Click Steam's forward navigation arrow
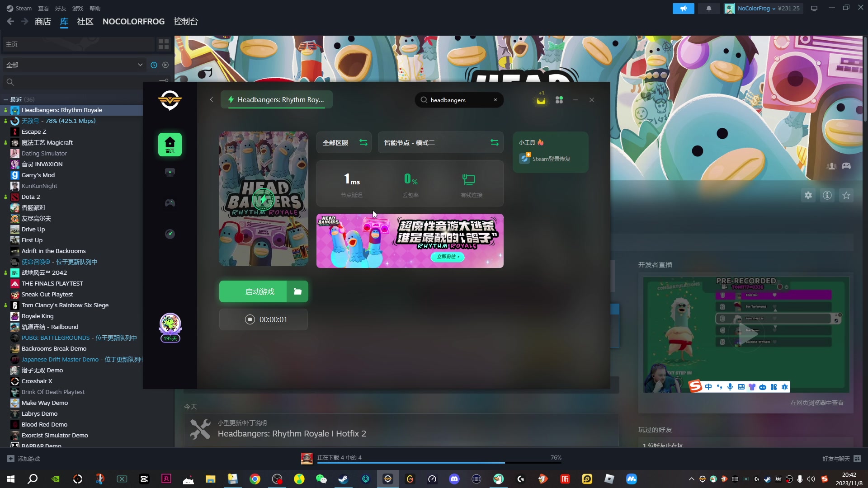Screen dimensions: 868x488 coord(24,21)
